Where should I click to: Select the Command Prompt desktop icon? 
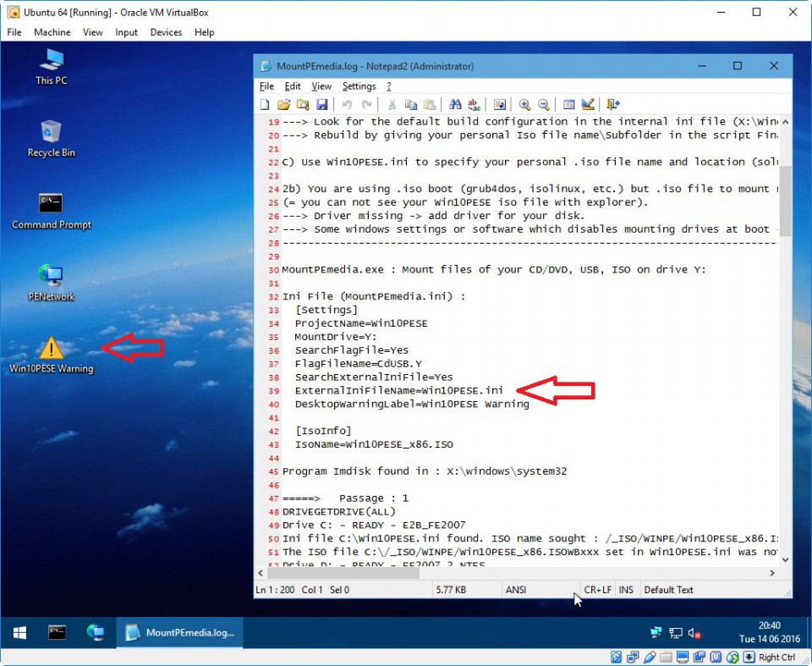pos(52,211)
